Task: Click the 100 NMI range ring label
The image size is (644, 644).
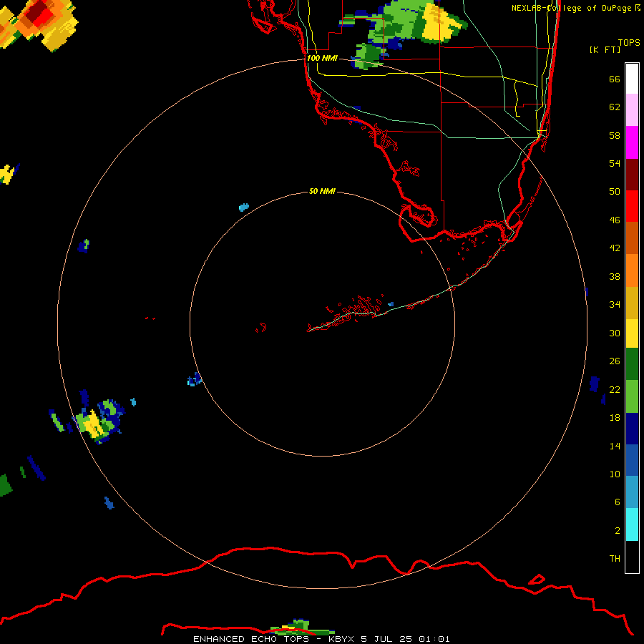Action: point(322,58)
